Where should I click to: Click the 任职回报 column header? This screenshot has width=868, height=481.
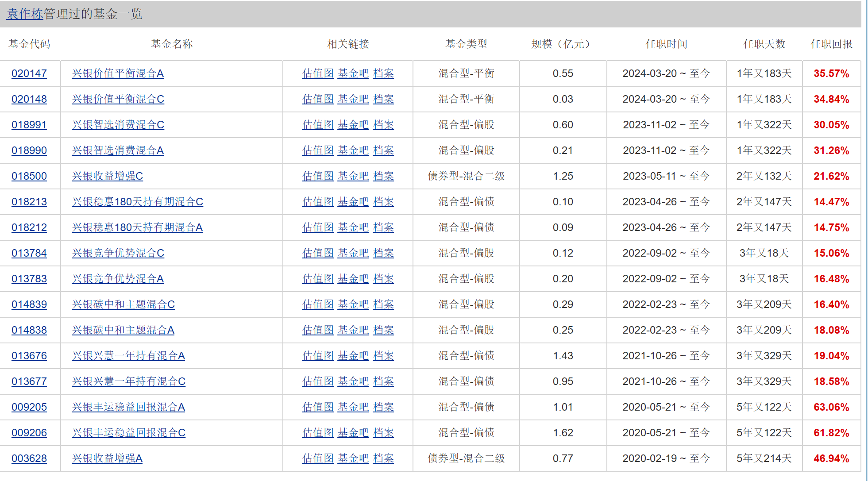831,44
